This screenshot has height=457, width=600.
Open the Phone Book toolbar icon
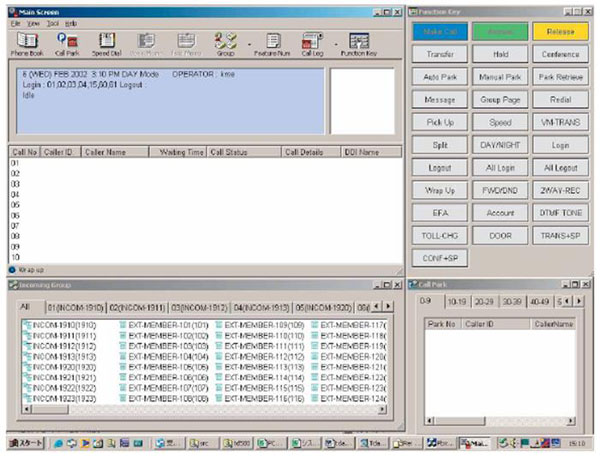[27, 44]
